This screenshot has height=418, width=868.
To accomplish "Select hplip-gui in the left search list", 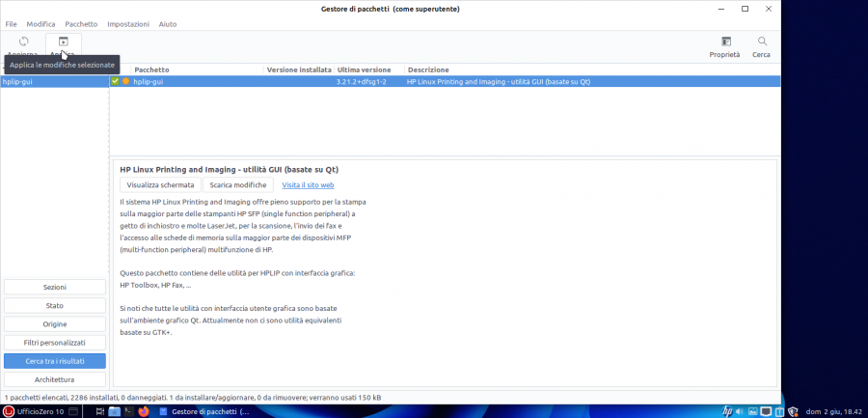I will coord(54,82).
